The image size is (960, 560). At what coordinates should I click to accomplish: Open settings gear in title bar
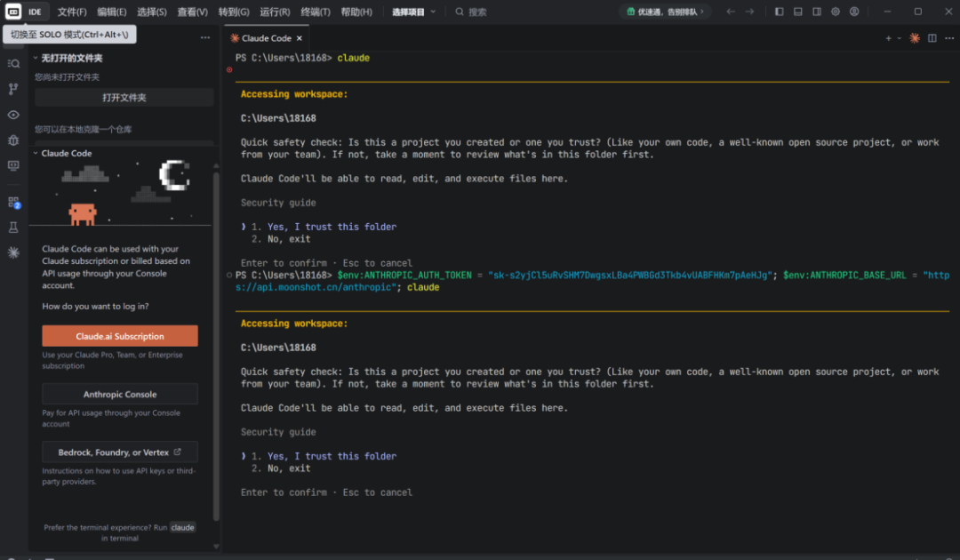pyautogui.click(x=836, y=12)
